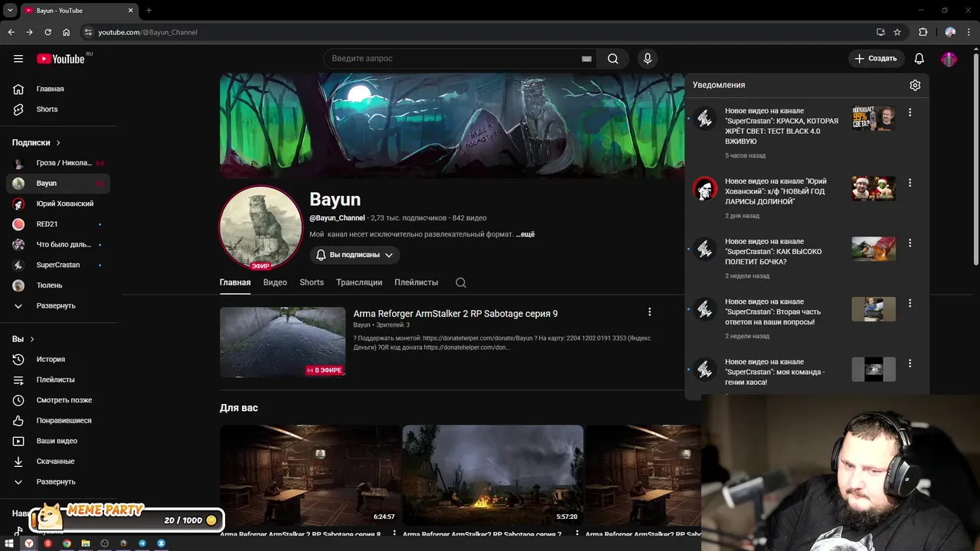Screen dimensions: 980x551
Task: Open the Тюлень subscription
Action: 58,285
